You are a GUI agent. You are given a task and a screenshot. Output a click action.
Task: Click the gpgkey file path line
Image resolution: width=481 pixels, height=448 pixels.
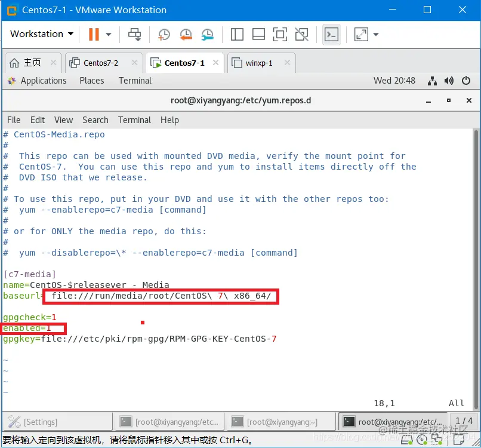click(x=140, y=339)
